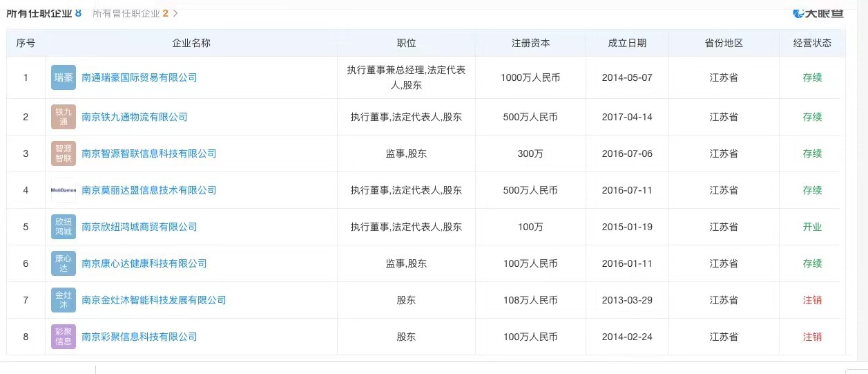The width and height of the screenshot is (868, 374).
Task: Click the 康心达 company logo icon
Action: (64, 263)
